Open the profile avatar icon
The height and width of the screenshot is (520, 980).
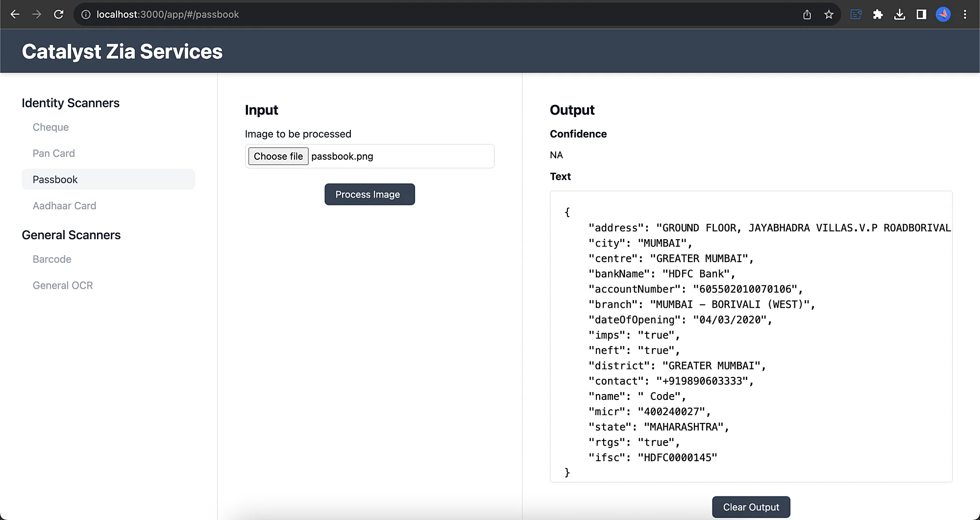(943, 15)
